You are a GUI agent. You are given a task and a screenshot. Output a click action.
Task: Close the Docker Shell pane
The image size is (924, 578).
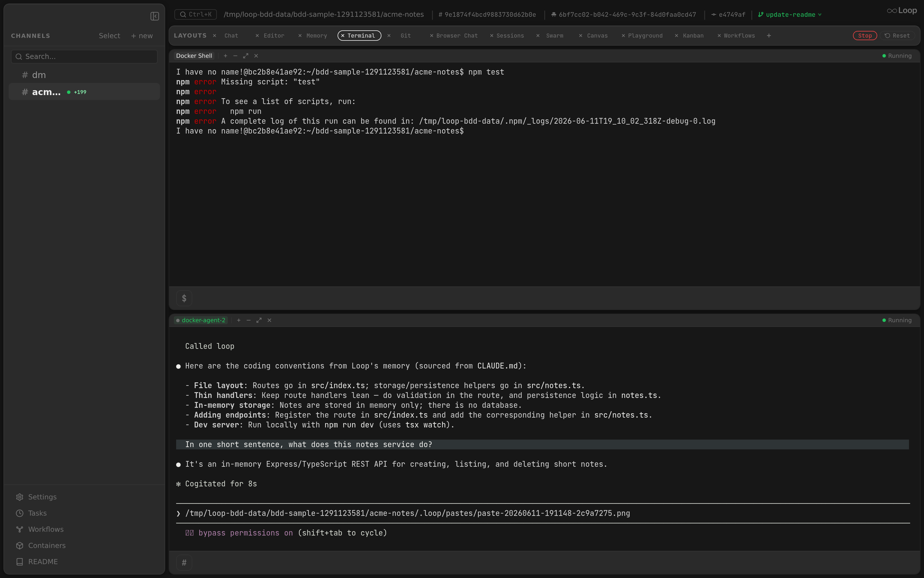point(256,56)
